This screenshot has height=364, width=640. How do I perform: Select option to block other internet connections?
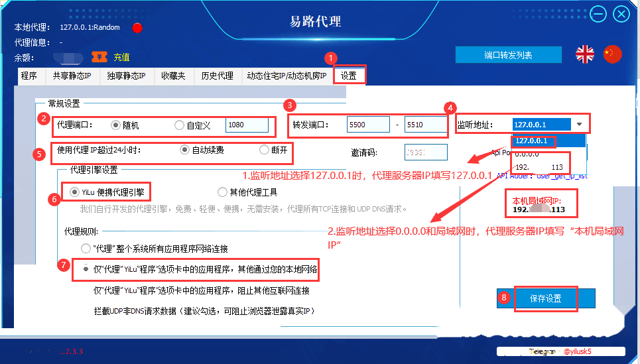pos(201,290)
